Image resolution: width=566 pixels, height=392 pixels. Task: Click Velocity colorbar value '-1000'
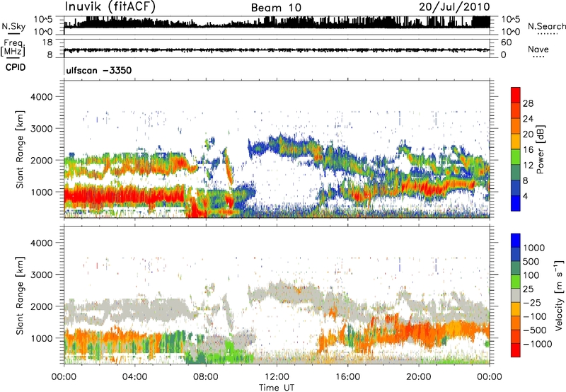point(537,344)
